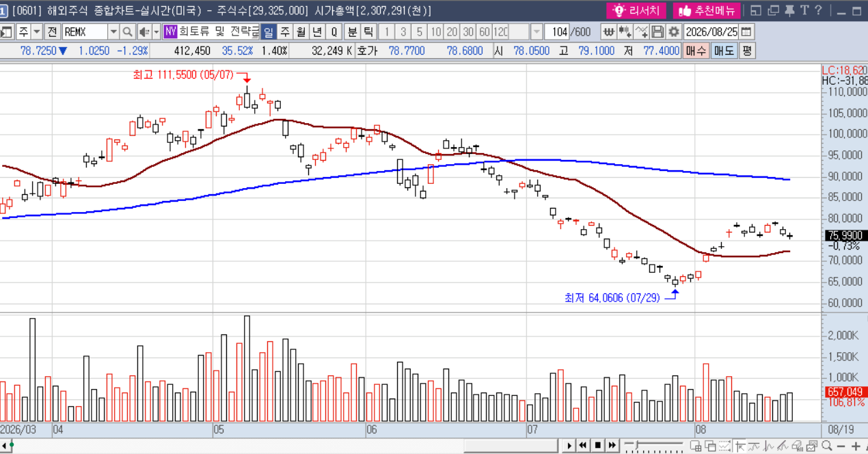Image resolution: width=868 pixels, height=454 pixels.
Task: Expand the REMX symbol dropdown arrow
Action: pos(113,32)
